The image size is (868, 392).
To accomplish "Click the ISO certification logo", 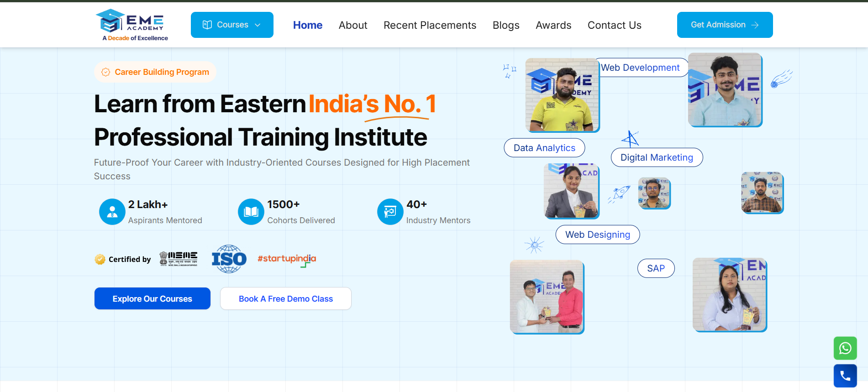I will click(229, 259).
